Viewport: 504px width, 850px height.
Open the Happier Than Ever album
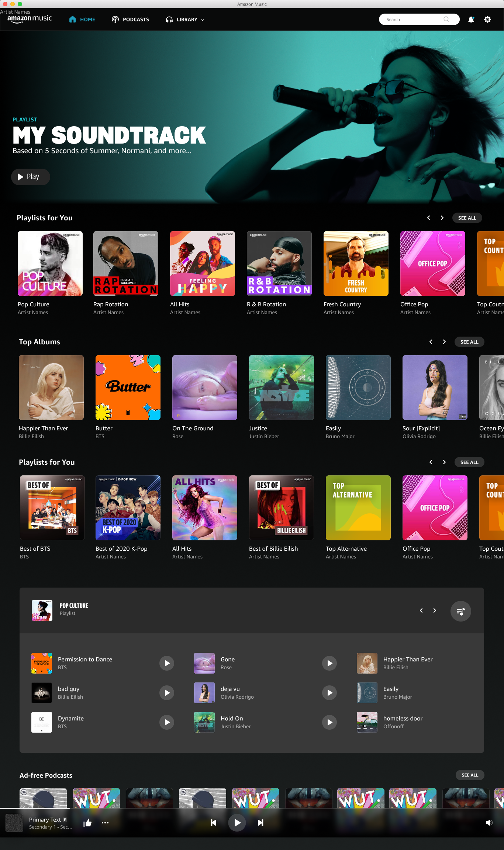(51, 388)
